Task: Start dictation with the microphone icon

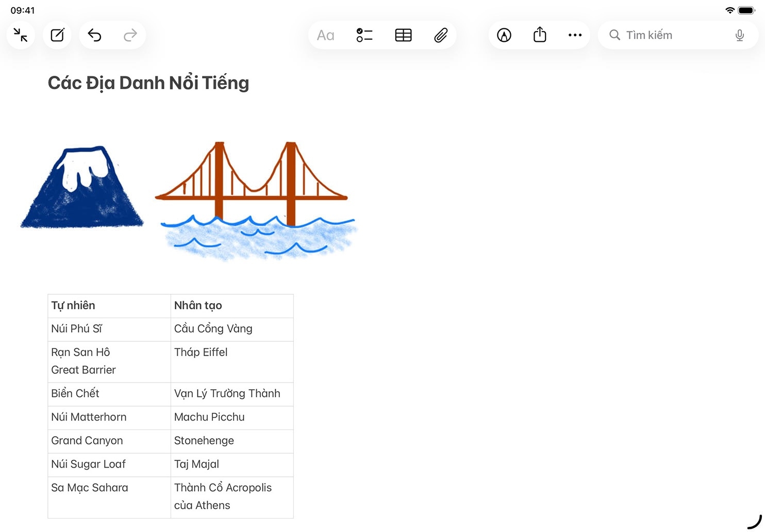Action: pyautogui.click(x=739, y=35)
